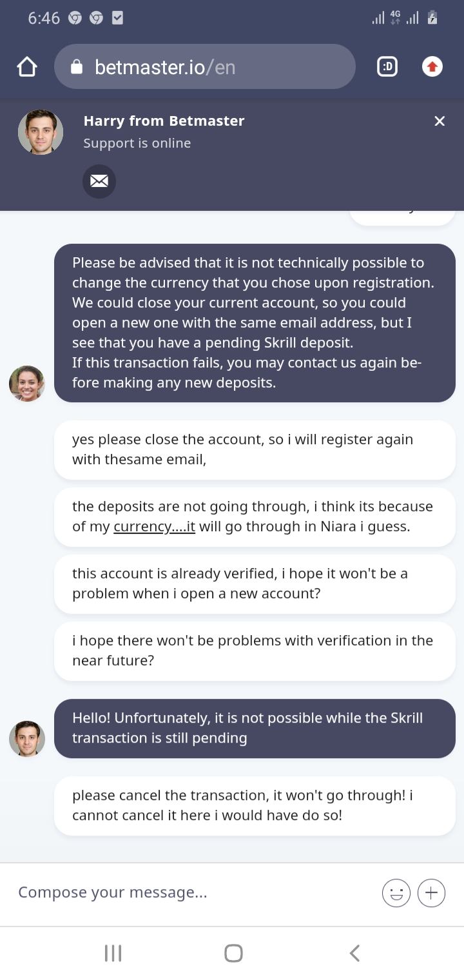Open the emoji picker

396,893
